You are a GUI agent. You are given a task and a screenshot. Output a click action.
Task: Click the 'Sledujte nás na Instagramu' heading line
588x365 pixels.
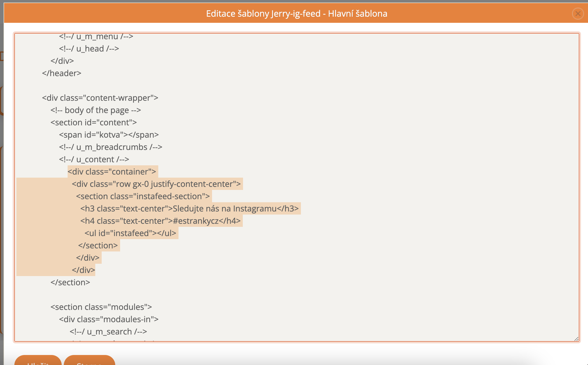189,209
